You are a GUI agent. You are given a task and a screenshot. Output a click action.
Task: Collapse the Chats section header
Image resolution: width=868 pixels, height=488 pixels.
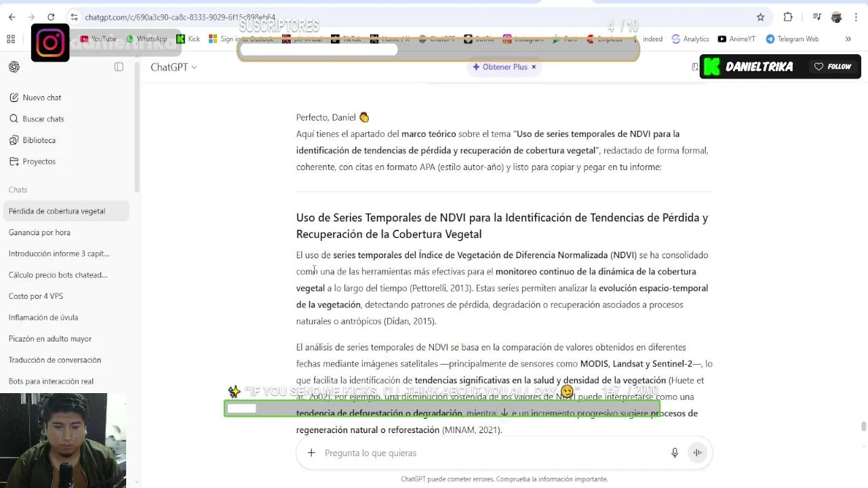click(x=18, y=190)
